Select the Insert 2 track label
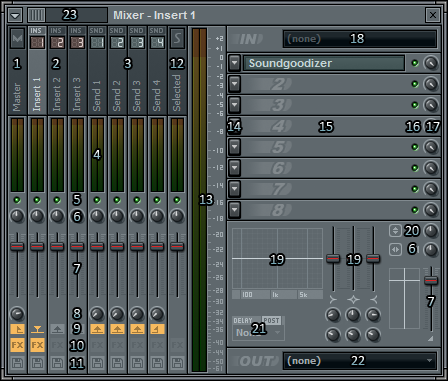Screen dimensions: 448x381 tap(57, 94)
